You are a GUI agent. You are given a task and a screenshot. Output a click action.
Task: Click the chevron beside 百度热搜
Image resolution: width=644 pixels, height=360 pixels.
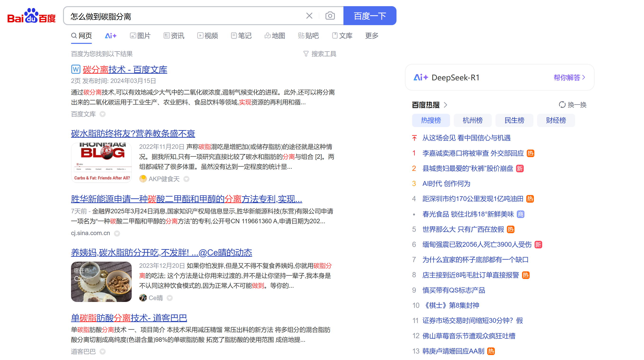pos(446,105)
